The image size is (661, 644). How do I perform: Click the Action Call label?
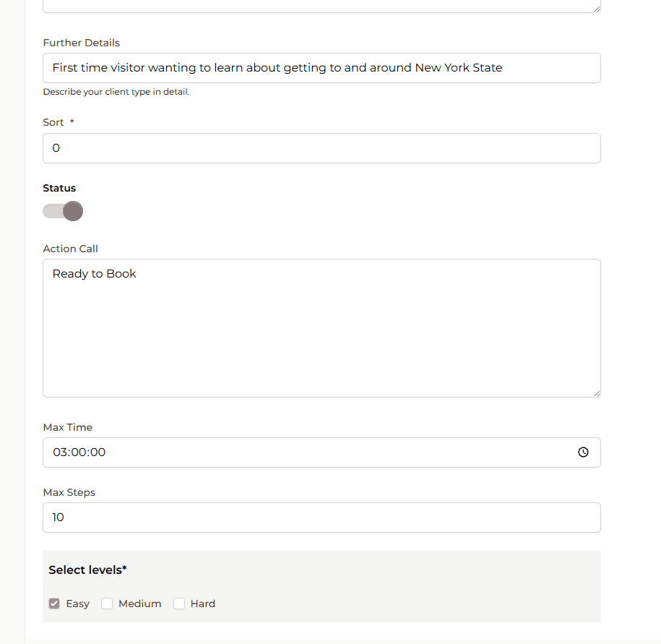[x=70, y=249]
